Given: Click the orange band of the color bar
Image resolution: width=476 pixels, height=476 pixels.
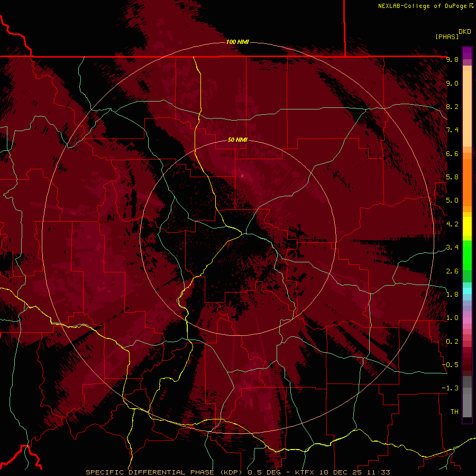Looking at the screenshot, I should click(x=467, y=182).
